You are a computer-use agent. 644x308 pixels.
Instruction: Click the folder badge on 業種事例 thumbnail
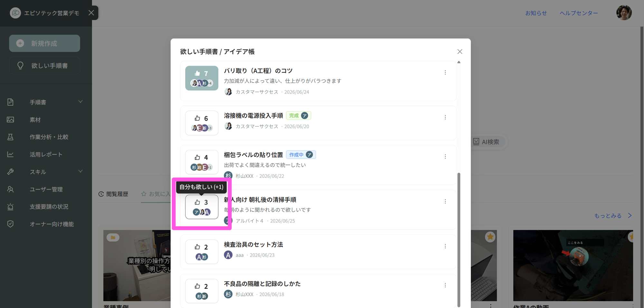pyautogui.click(x=113, y=238)
